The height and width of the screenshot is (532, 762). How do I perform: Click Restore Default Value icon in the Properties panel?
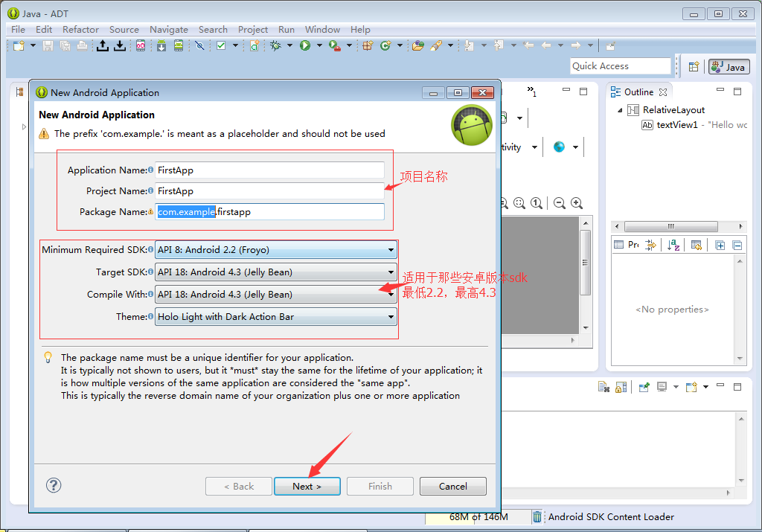pos(697,246)
